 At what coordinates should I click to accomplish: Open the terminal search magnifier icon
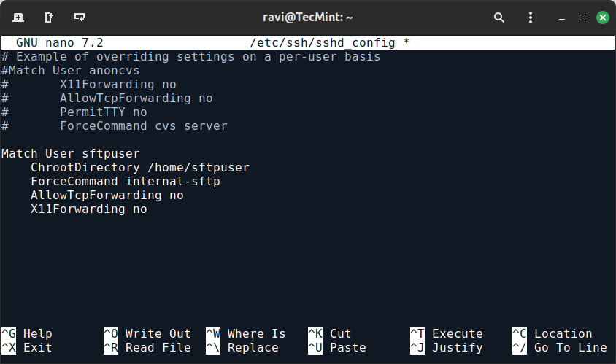pos(499,18)
